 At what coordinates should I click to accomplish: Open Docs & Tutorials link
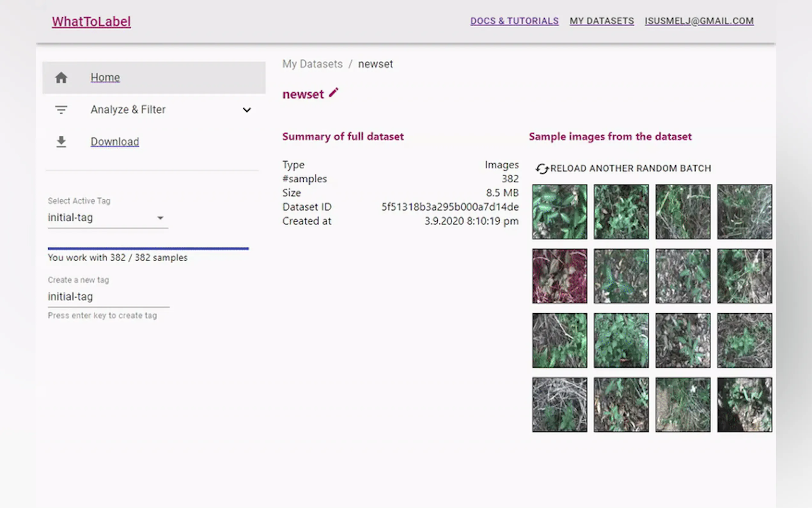pyautogui.click(x=514, y=21)
